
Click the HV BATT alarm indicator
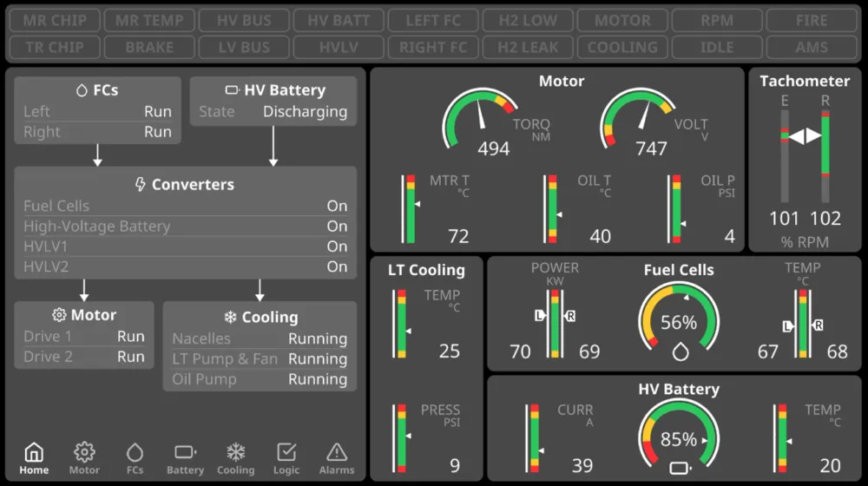click(339, 21)
